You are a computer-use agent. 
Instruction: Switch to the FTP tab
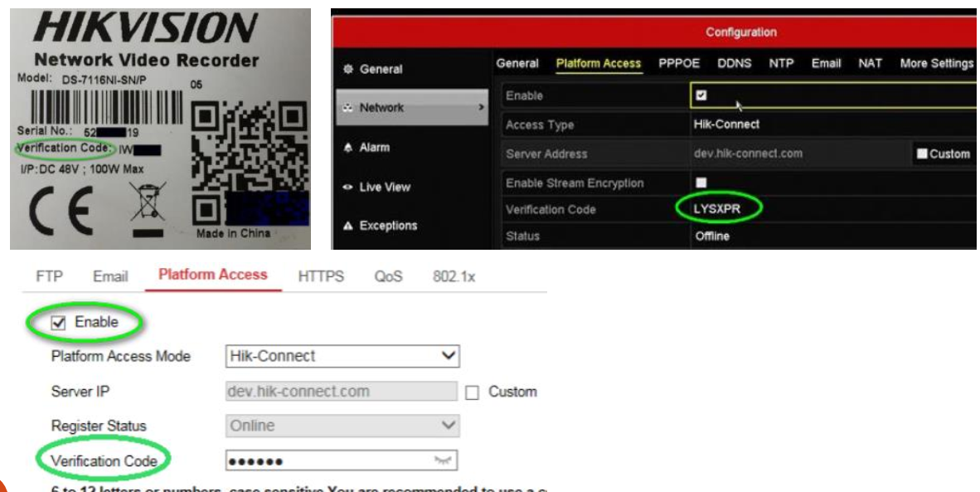click(x=50, y=276)
